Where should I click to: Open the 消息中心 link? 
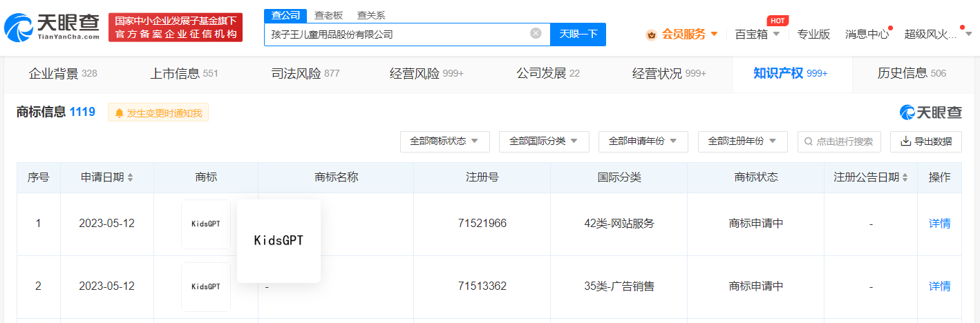coord(867,34)
